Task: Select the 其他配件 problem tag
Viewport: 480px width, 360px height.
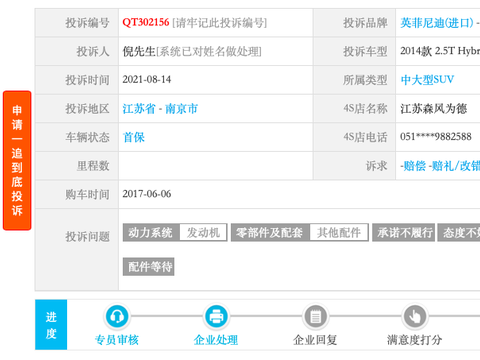Action: 339,232
